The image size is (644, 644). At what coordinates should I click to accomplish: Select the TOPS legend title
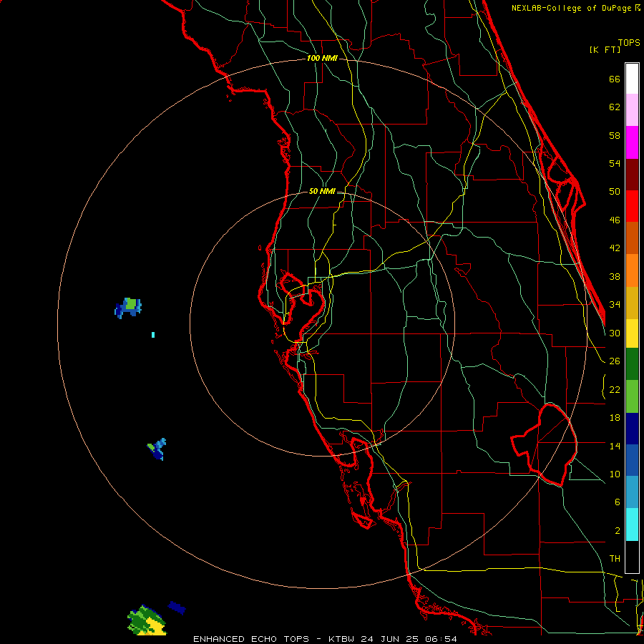click(x=629, y=43)
